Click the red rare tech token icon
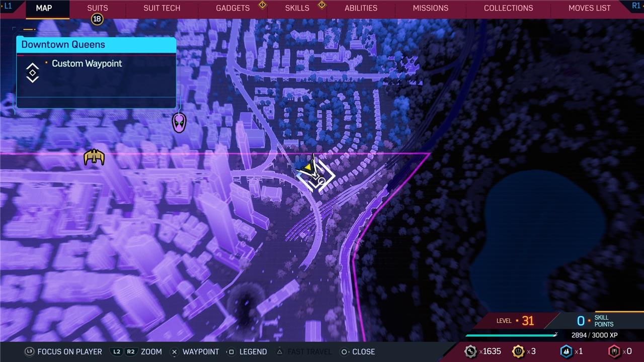The width and height of the screenshot is (644, 362). (x=614, y=351)
